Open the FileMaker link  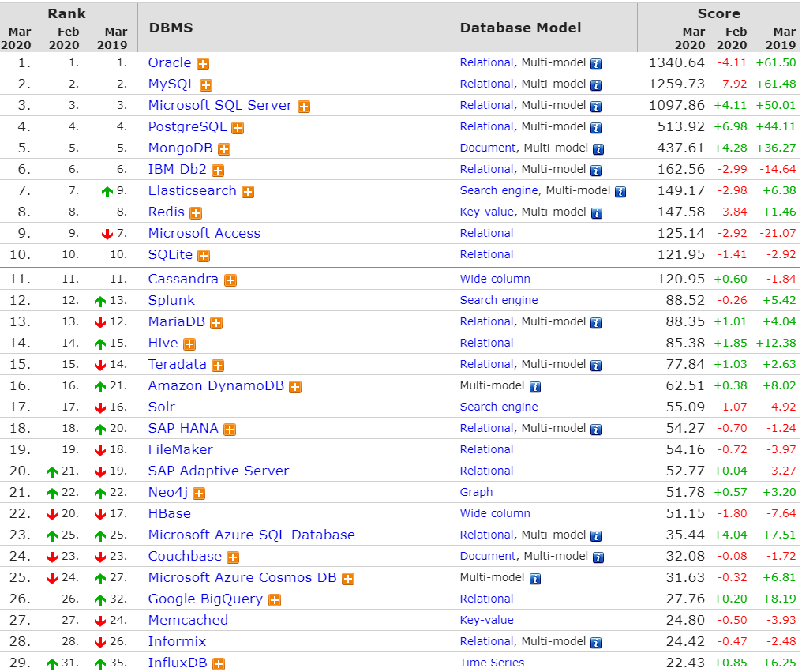tap(180, 449)
